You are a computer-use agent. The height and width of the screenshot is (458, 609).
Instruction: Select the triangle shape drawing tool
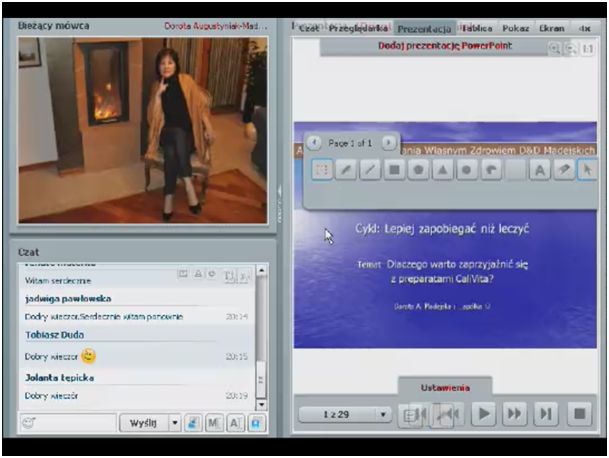pyautogui.click(x=442, y=170)
